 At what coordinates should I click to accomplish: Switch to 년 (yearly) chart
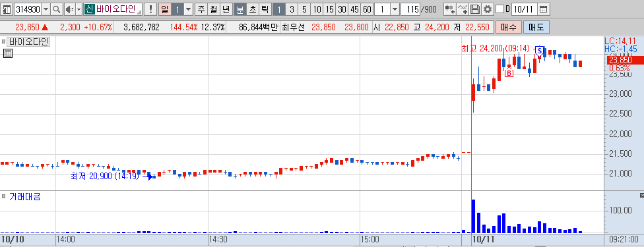[x=226, y=9]
